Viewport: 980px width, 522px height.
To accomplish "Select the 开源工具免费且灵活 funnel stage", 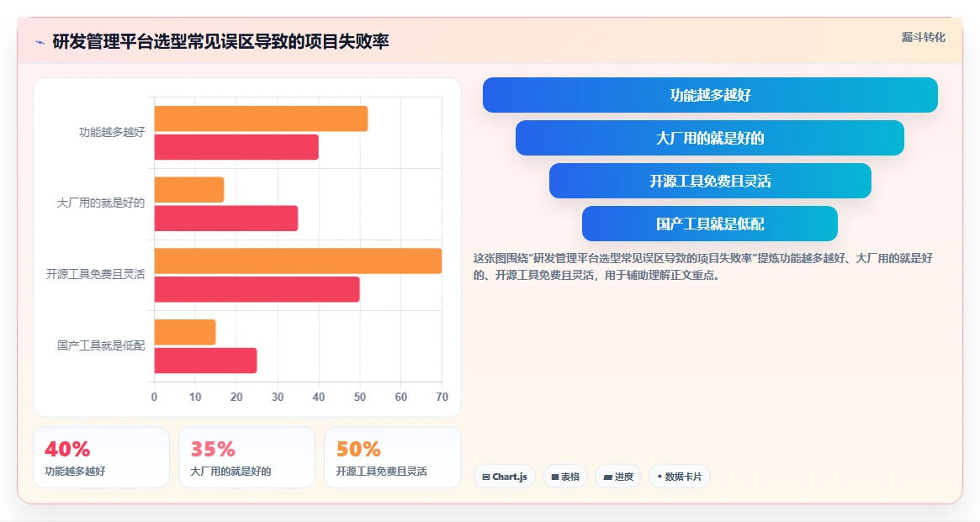I will [710, 181].
